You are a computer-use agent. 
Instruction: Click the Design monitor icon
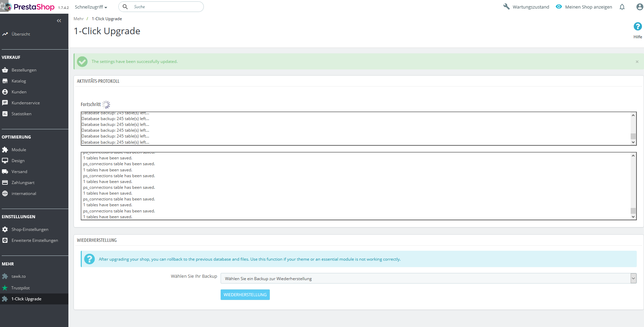point(5,161)
